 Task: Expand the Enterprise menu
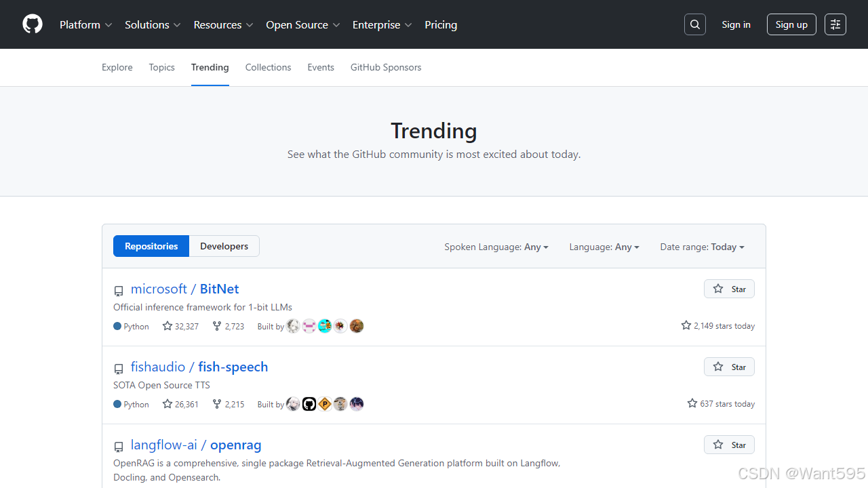382,24
